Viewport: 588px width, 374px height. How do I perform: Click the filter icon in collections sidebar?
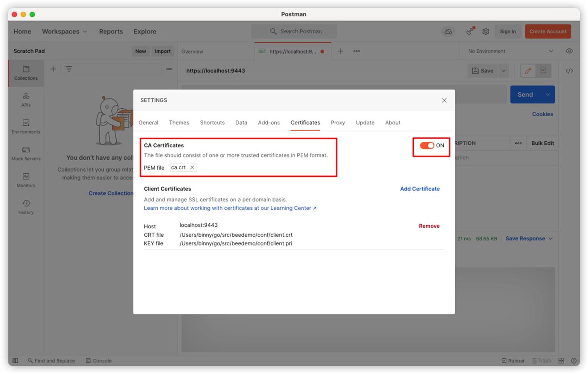pyautogui.click(x=69, y=69)
